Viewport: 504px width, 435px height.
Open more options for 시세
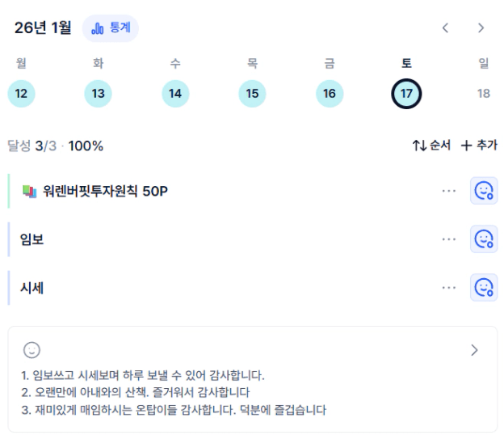(x=449, y=287)
